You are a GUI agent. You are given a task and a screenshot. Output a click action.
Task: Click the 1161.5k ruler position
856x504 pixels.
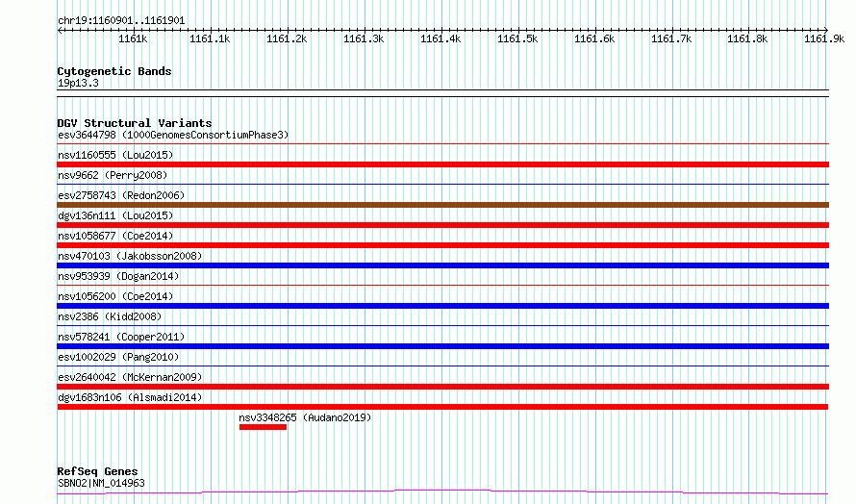[517, 38]
